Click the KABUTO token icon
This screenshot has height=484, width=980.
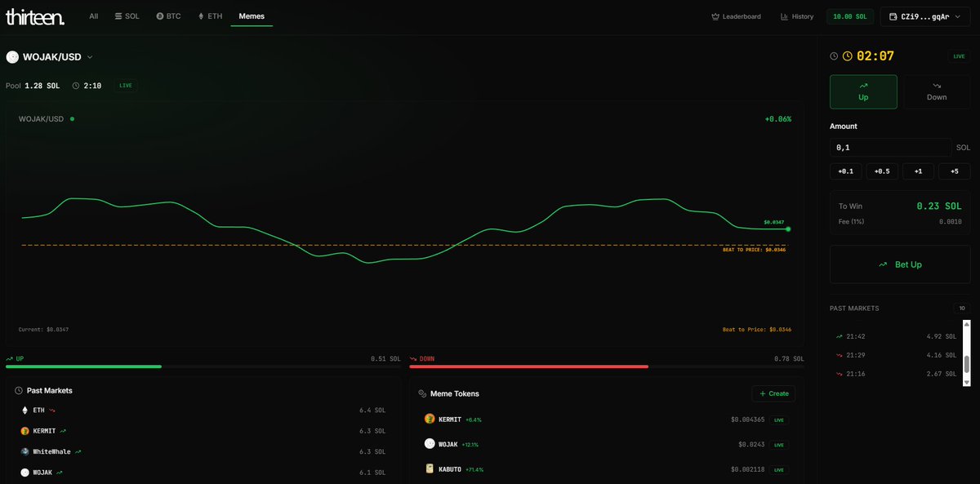tap(430, 469)
